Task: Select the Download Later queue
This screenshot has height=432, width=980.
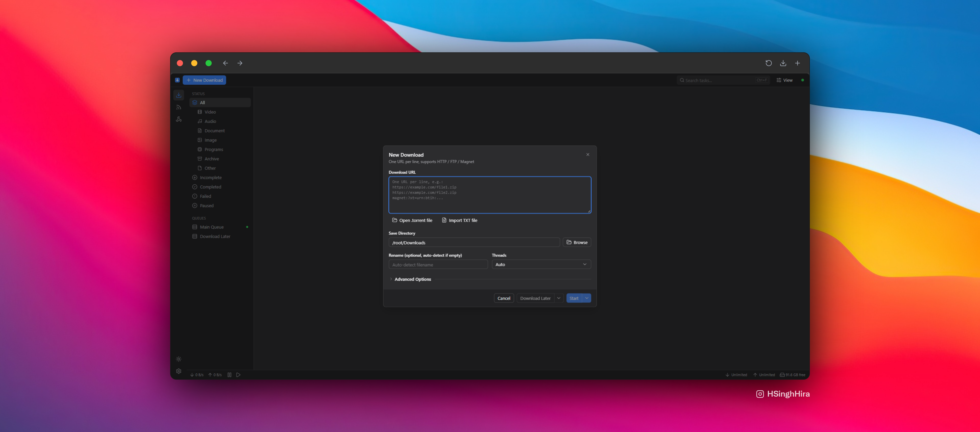Action: tap(220, 237)
